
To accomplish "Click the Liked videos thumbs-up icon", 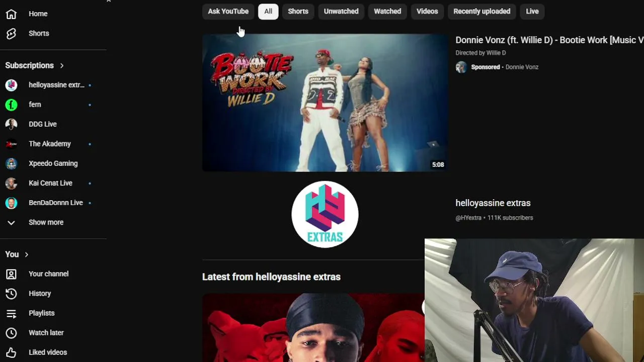I will coord(11,352).
